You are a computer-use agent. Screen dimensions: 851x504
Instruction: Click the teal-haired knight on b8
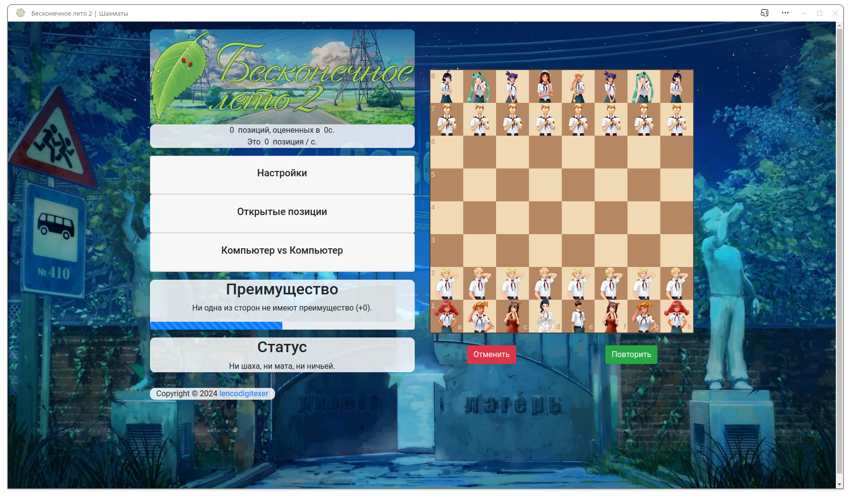click(479, 86)
